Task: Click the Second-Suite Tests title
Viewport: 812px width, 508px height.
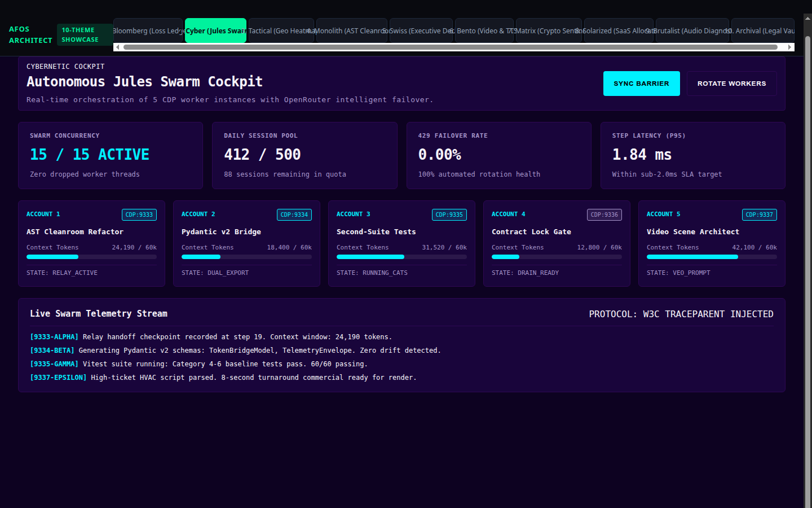Action: (x=376, y=232)
